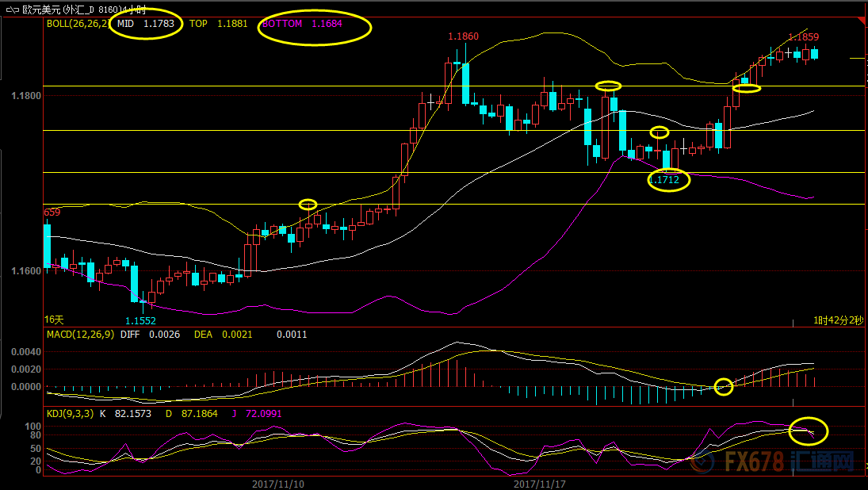The height and width of the screenshot is (490, 868).
Task: Click the tall cyan candle below 1.1860
Action: coord(465,83)
